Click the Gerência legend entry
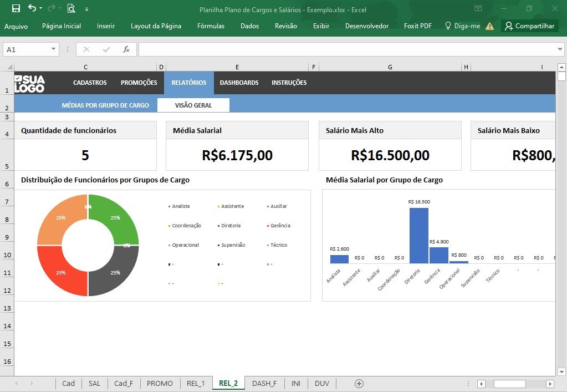The width and height of the screenshot is (567, 392). (x=278, y=226)
